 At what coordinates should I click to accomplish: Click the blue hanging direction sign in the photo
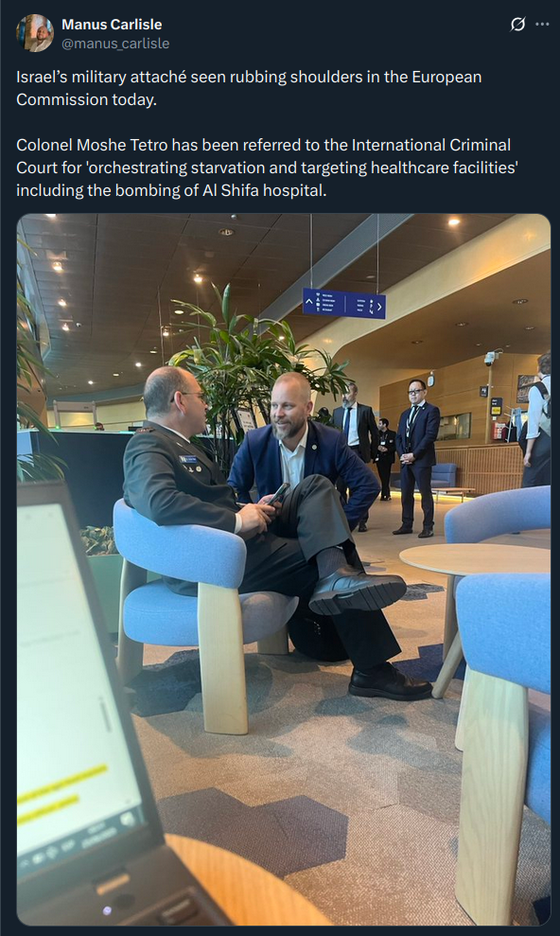(343, 303)
